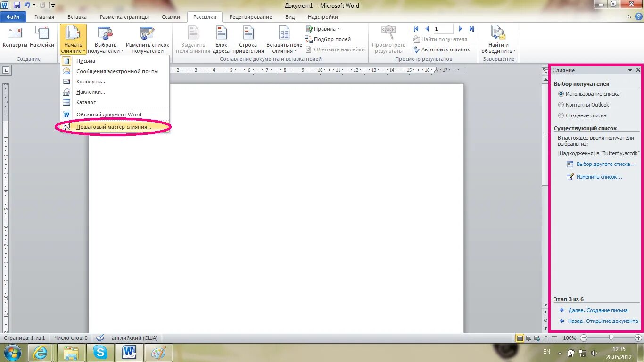644x362 pixels.
Task: Select Создание списка radio option
Action: coord(561,115)
